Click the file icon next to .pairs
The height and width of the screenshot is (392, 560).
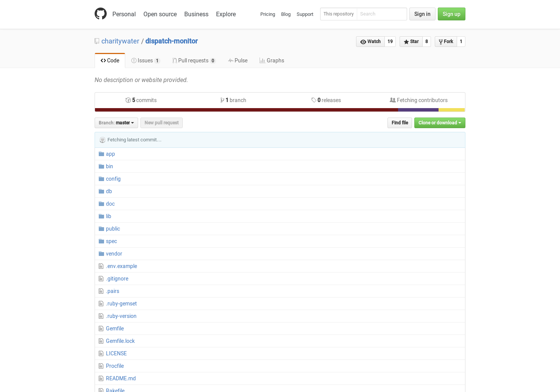click(101, 291)
